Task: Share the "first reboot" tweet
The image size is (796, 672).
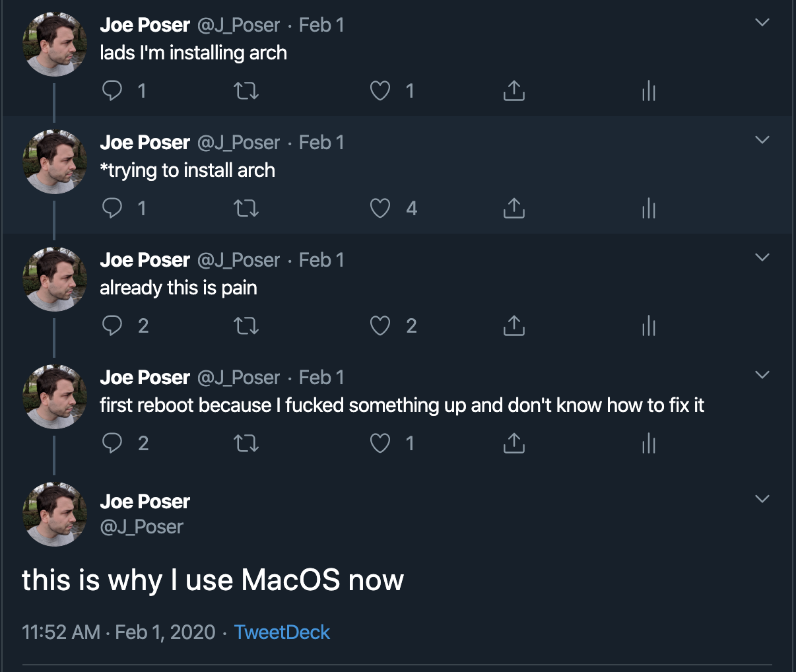Action: 514,444
